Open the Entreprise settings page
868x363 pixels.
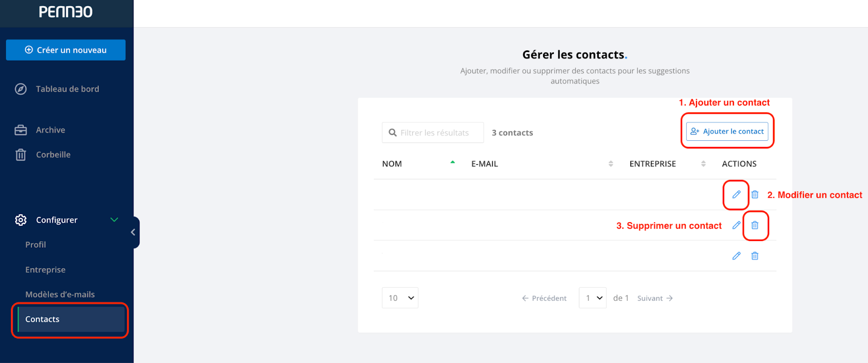[x=45, y=270]
